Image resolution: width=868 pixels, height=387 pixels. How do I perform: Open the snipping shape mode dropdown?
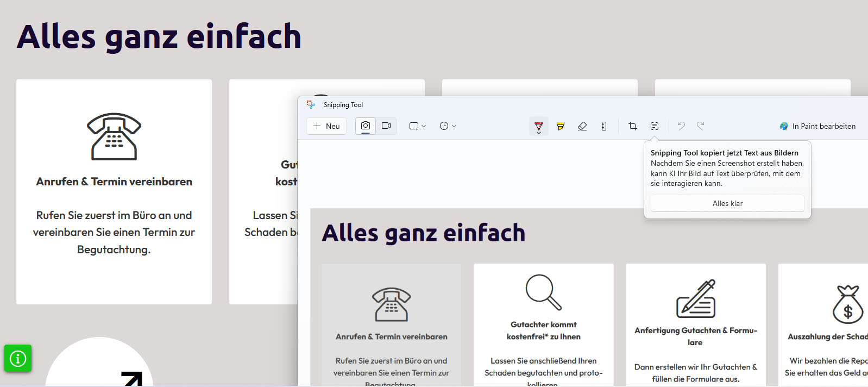click(x=417, y=126)
